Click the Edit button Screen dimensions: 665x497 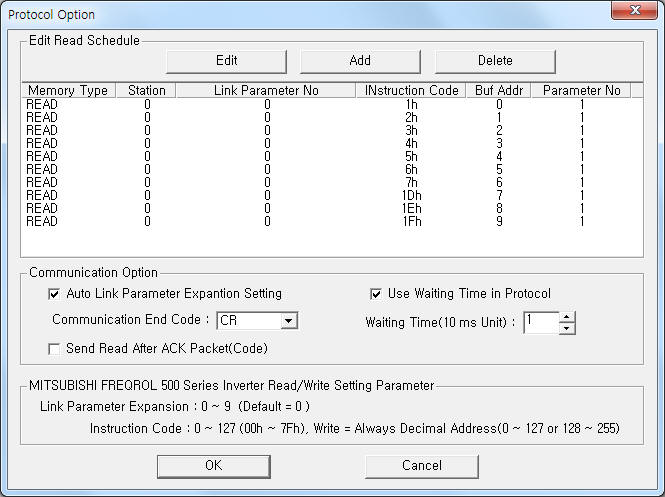[226, 61]
